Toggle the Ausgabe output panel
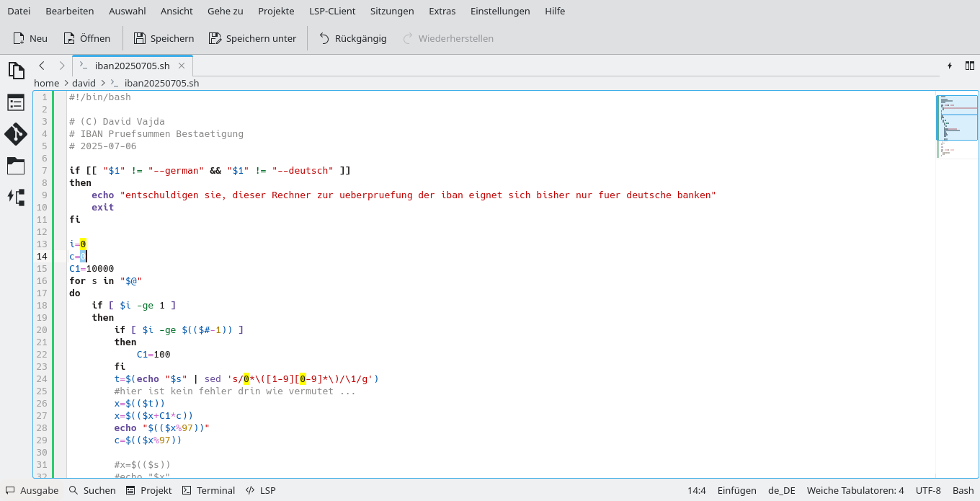Image resolution: width=980 pixels, height=501 pixels. [x=32, y=490]
